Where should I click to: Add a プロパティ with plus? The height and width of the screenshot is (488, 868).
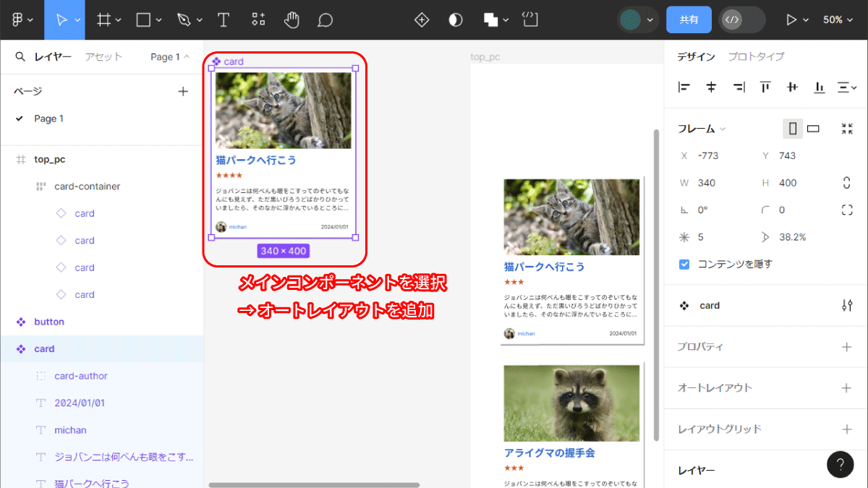pyautogui.click(x=847, y=347)
